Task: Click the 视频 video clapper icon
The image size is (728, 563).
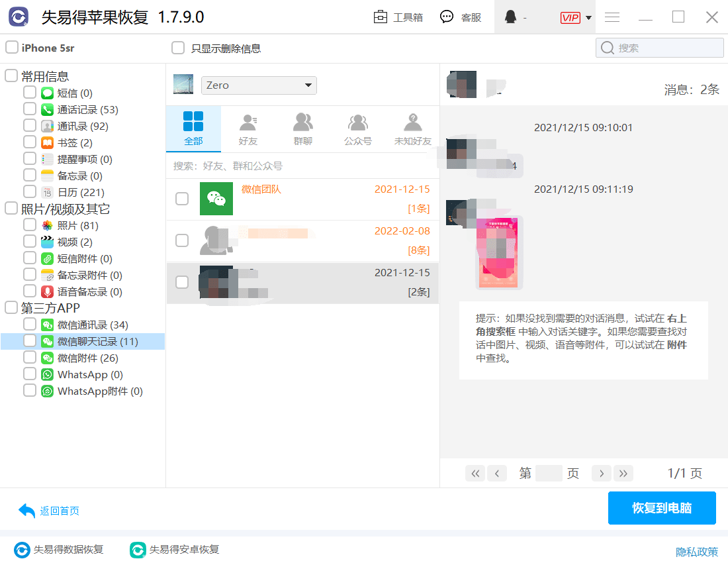Action: pos(48,242)
